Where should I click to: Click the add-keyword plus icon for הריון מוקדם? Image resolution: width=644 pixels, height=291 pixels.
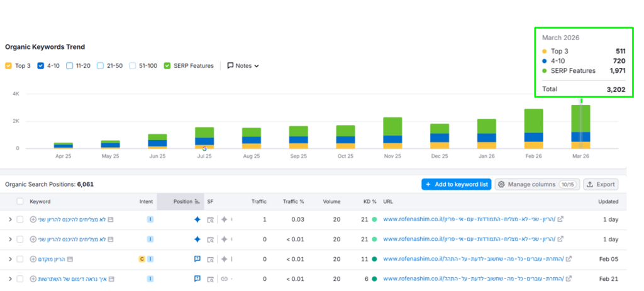coord(33,259)
